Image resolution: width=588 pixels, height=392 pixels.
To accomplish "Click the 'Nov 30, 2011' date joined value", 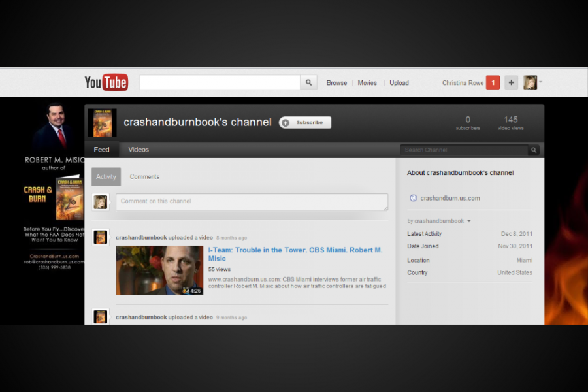I will [x=515, y=246].
